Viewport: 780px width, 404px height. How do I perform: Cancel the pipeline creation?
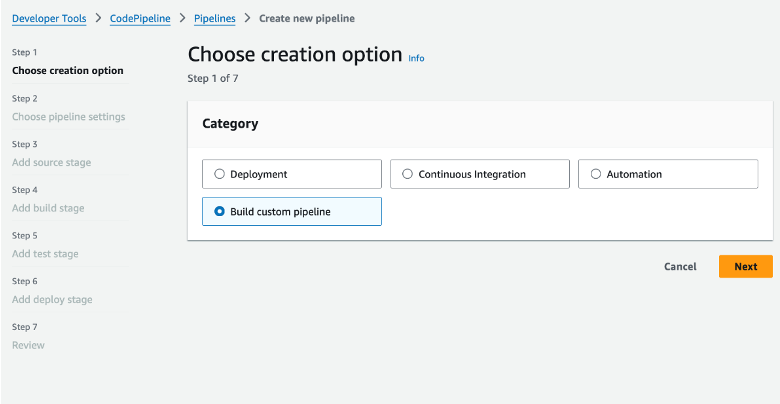[680, 267]
